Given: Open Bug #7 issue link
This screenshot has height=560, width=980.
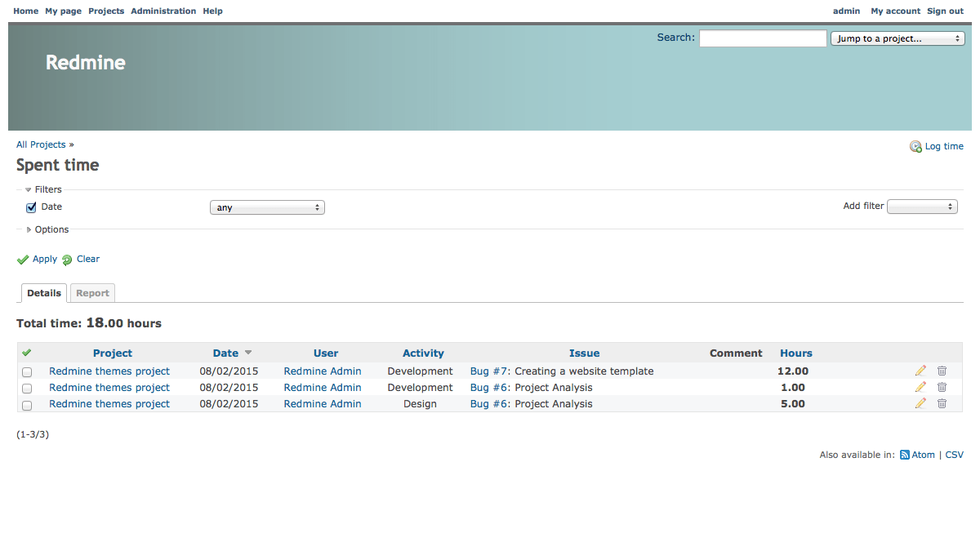Looking at the screenshot, I should tap(490, 371).
